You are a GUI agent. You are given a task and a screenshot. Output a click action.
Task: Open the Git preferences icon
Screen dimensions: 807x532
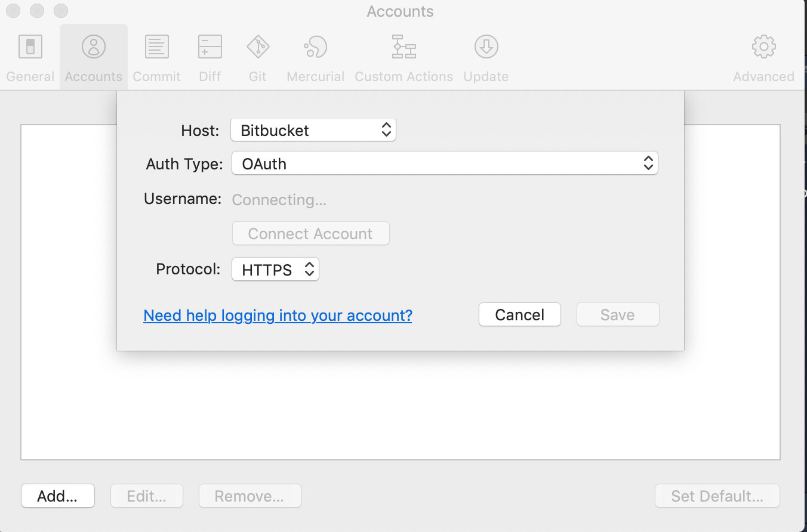pyautogui.click(x=258, y=47)
